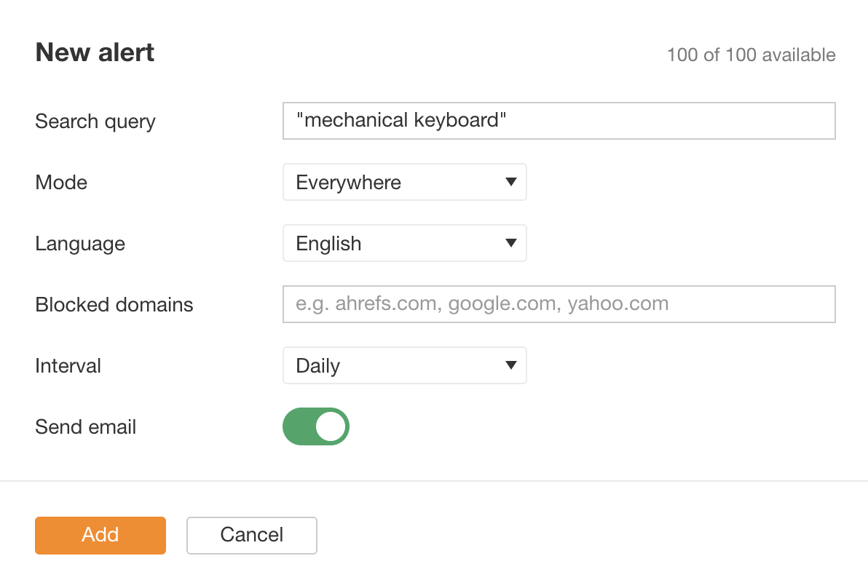Click the "Search query" label

tap(95, 122)
